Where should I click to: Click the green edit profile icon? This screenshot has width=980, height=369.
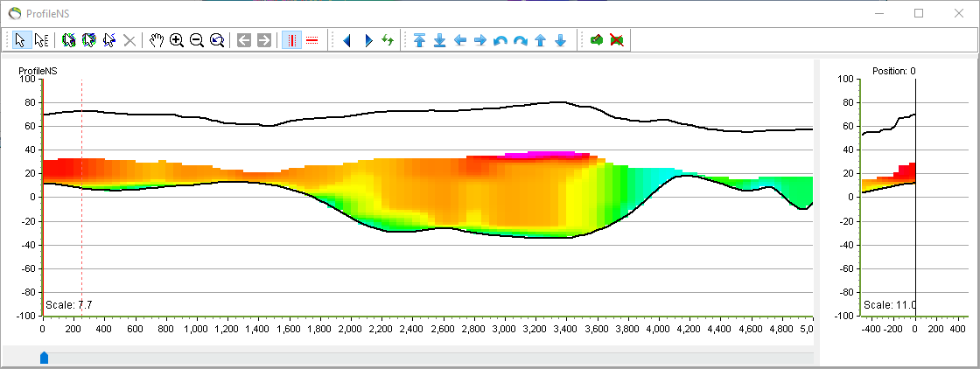597,40
